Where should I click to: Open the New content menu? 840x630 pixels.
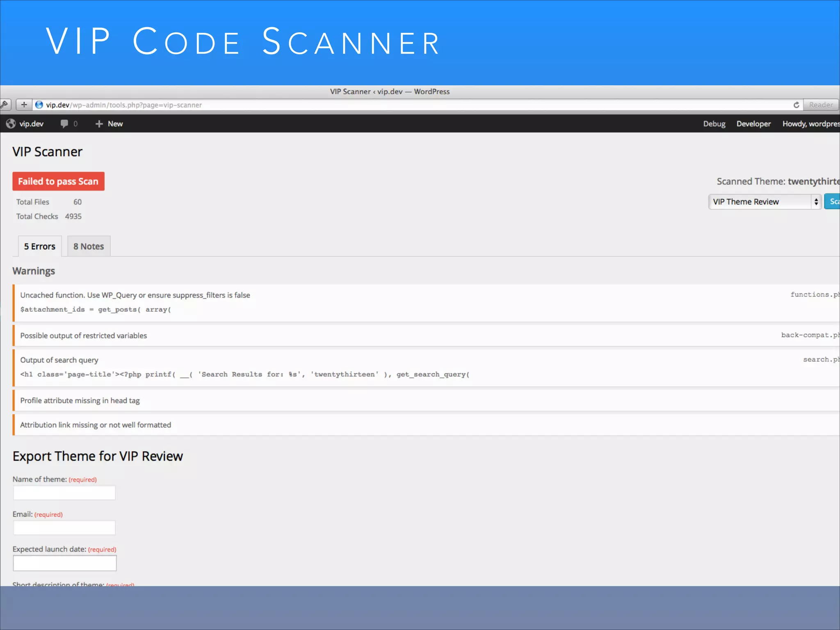point(109,123)
